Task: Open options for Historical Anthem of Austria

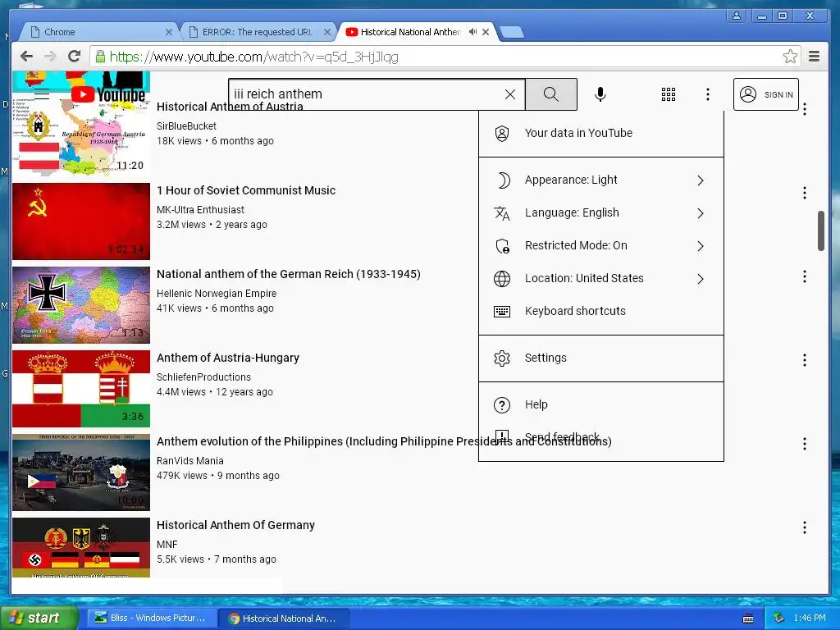Action: click(804, 109)
